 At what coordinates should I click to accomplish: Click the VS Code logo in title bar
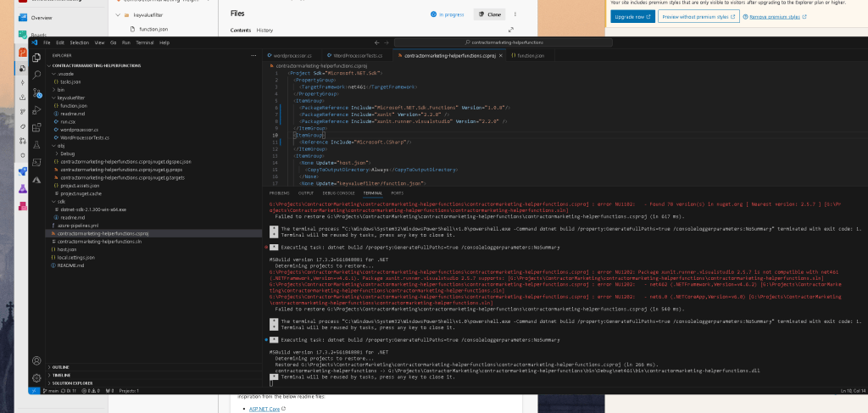coord(34,42)
